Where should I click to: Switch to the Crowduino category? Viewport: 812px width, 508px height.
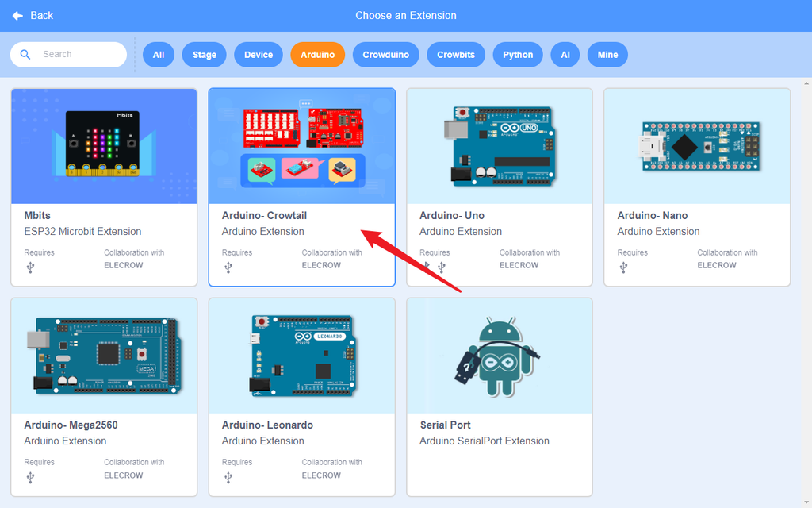pos(386,55)
